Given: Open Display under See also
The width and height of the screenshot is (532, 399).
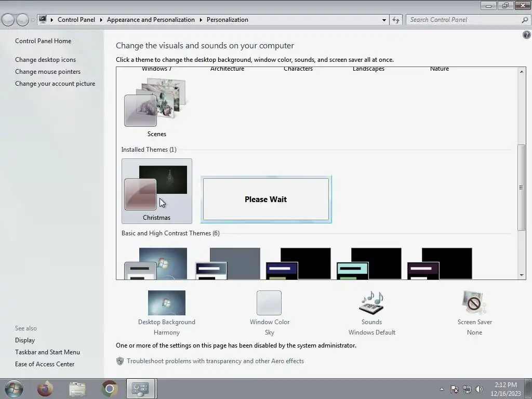Looking at the screenshot, I should click(x=25, y=340).
